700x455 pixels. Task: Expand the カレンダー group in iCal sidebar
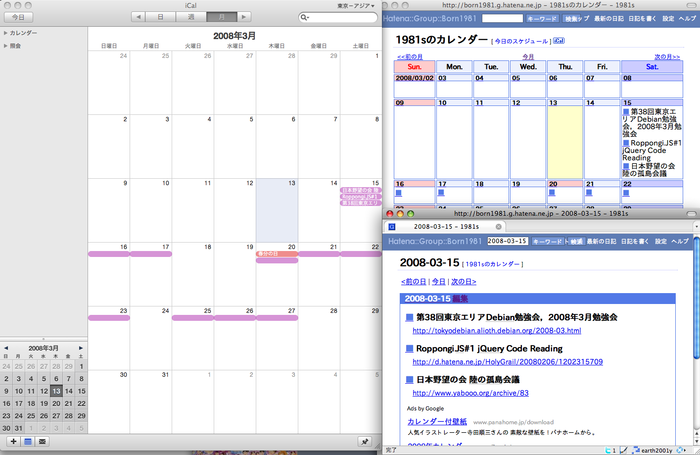click(5, 33)
